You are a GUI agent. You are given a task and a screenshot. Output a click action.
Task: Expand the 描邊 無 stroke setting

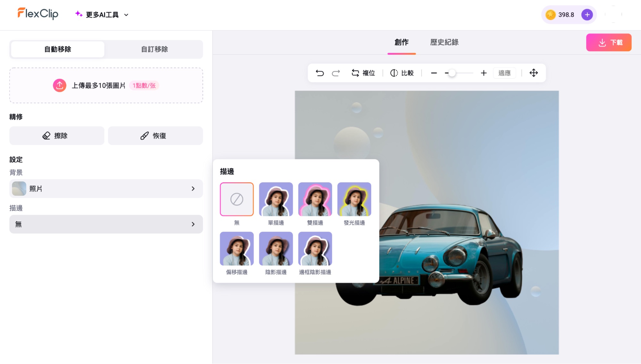(106, 224)
